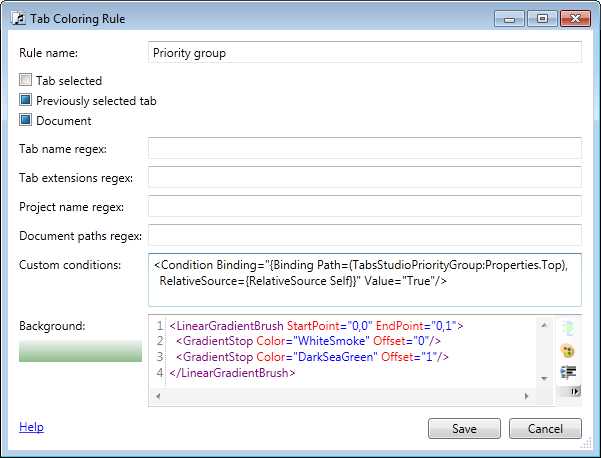
Task: Click the format indent lines icon
Action: [x=568, y=372]
